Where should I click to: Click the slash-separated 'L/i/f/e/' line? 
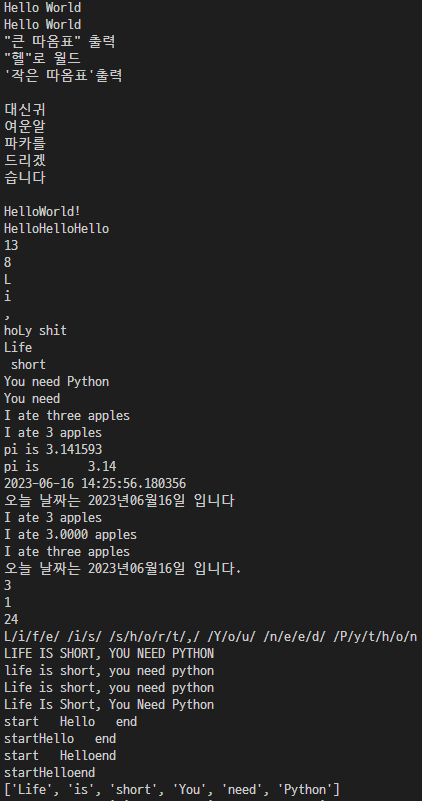(x=210, y=637)
